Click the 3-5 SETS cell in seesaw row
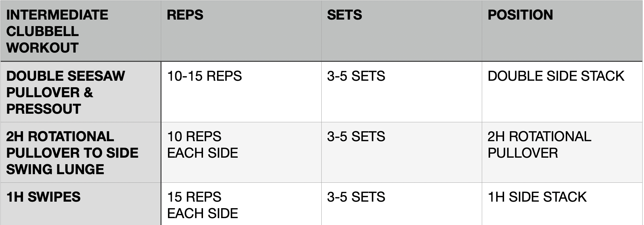644x225 pixels. click(402, 92)
